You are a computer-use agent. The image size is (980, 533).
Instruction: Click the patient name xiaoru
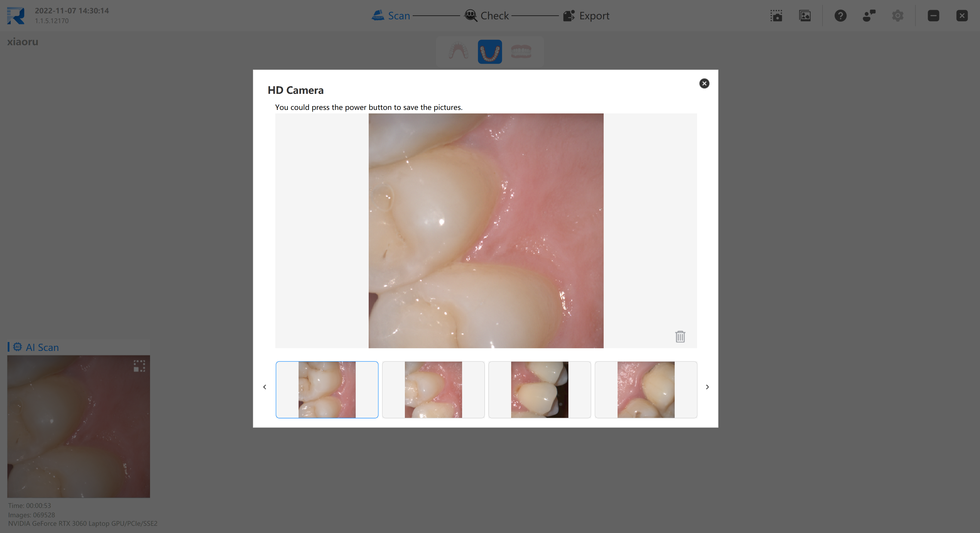pyautogui.click(x=22, y=42)
